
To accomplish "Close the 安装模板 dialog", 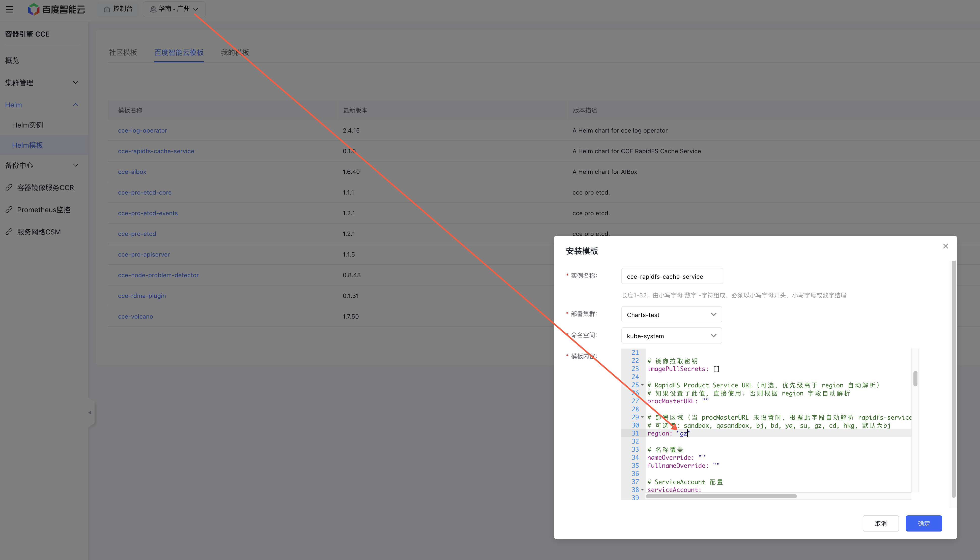I will 945,246.
